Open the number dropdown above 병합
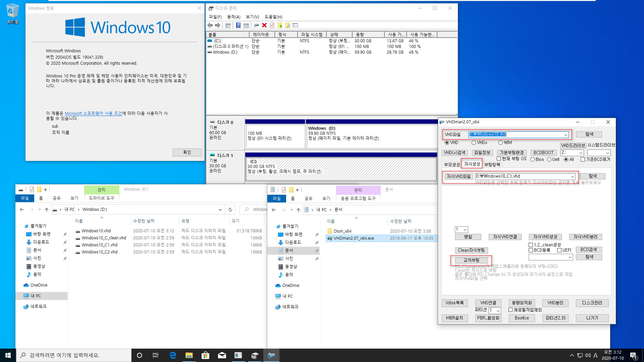The width and height of the screenshot is (644, 362). click(x=465, y=230)
